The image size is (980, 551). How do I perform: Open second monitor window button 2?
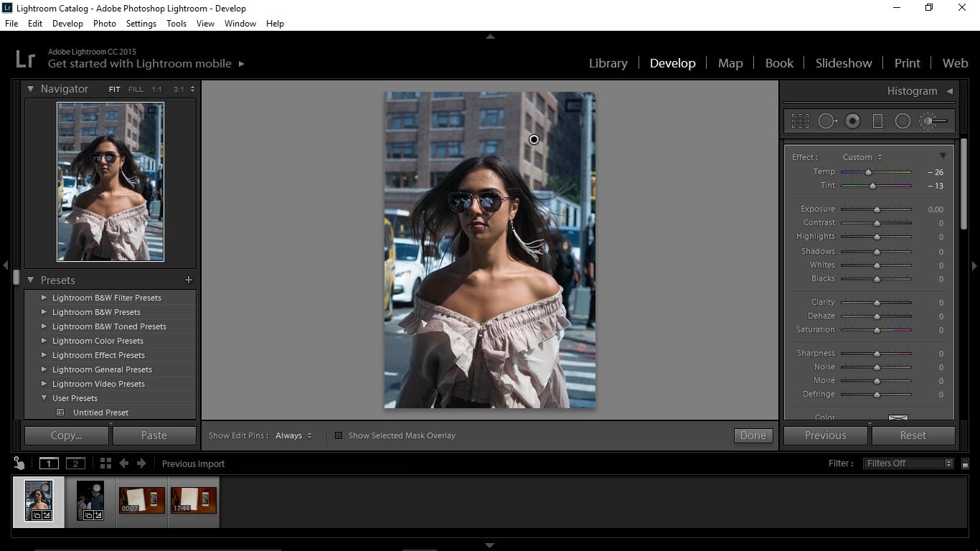point(75,463)
